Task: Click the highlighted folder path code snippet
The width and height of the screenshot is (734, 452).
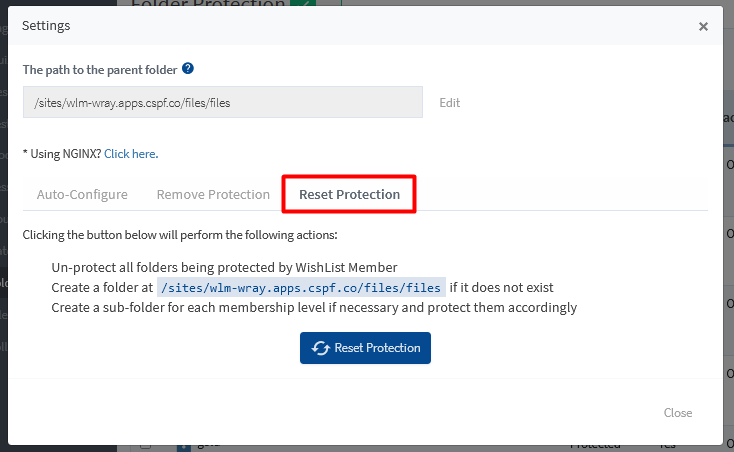Action: coord(301,288)
